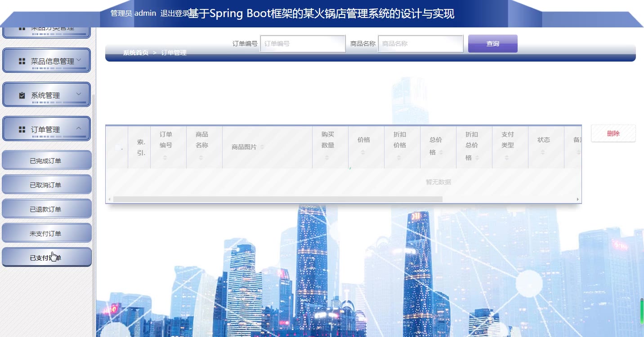Click the sort icon next to 商品图片
Viewport: 644px width, 337px height.
coord(262,147)
